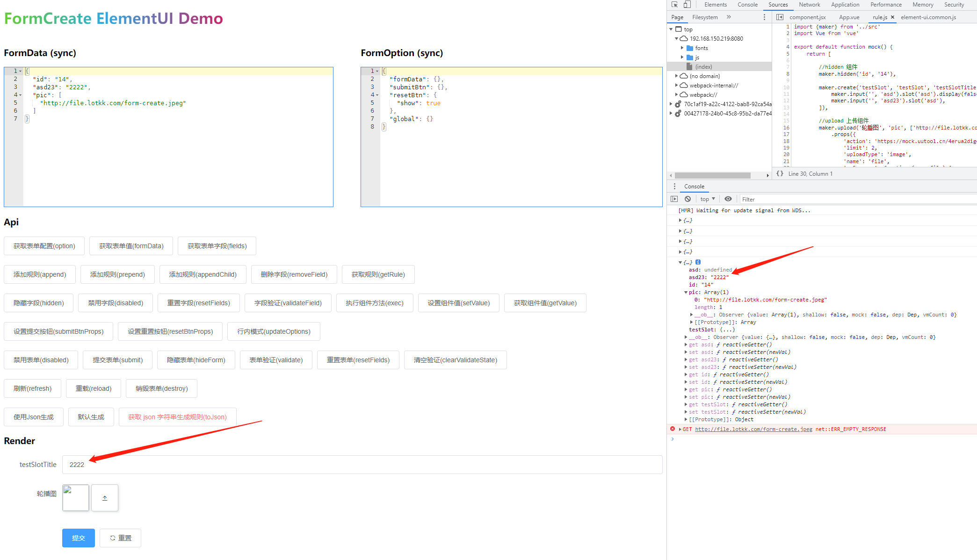Toggle the device toolbar icon
Image resolution: width=977 pixels, height=560 pixels.
click(x=686, y=4)
